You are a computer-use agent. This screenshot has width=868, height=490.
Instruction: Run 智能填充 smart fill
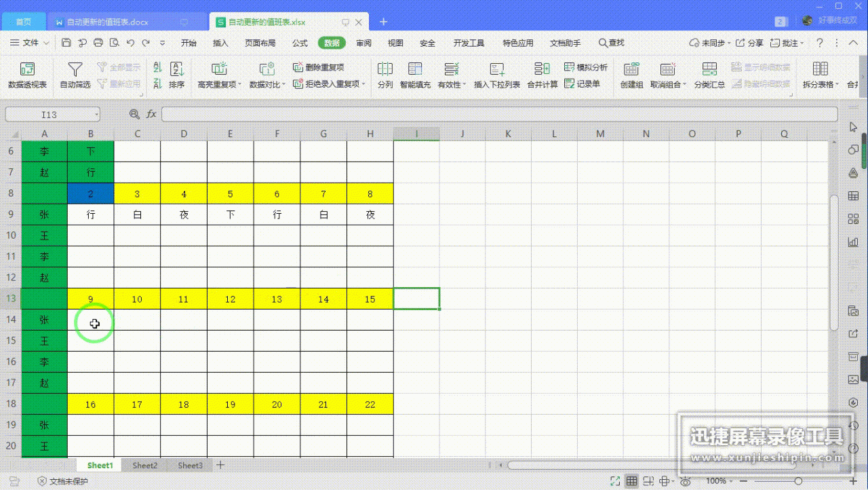415,75
